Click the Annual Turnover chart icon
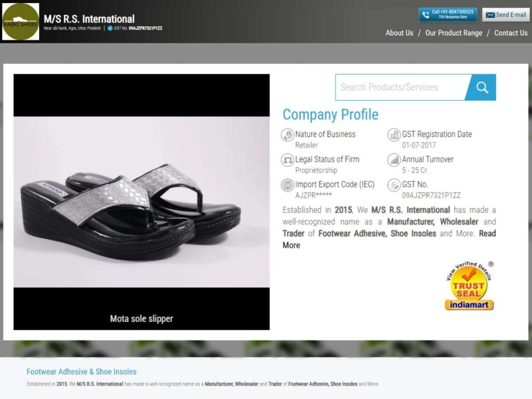The height and width of the screenshot is (399, 532). [394, 160]
